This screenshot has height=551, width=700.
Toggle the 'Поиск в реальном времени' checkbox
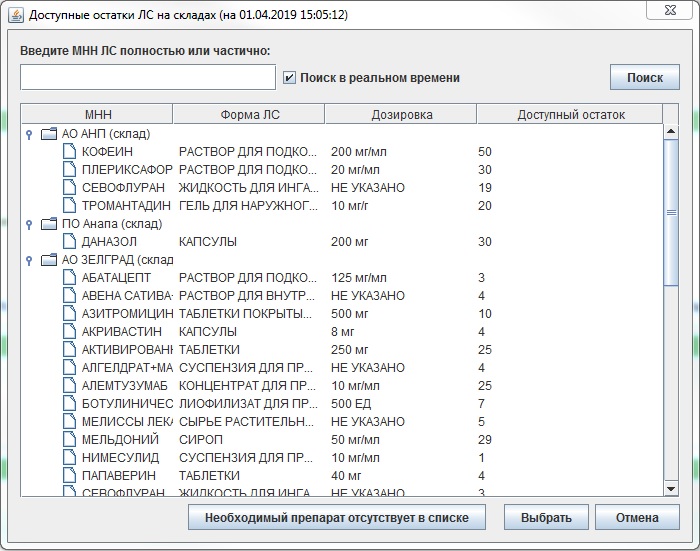pos(290,78)
